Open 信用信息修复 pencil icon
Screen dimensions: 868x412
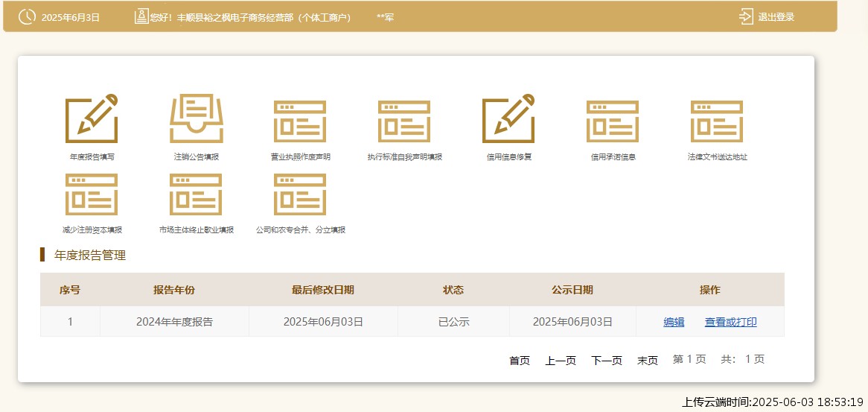click(x=508, y=118)
